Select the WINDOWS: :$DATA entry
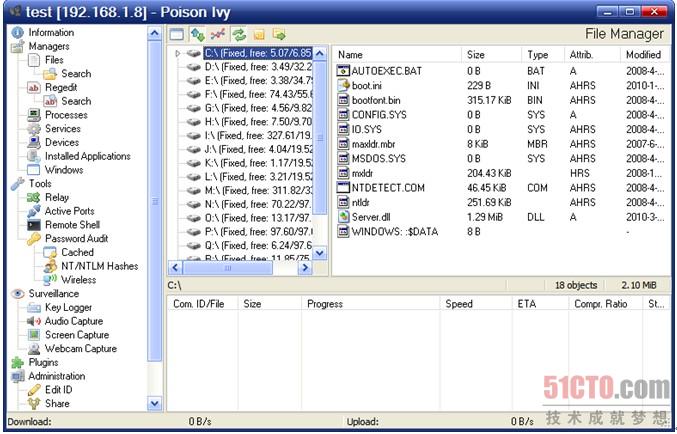 [395, 232]
